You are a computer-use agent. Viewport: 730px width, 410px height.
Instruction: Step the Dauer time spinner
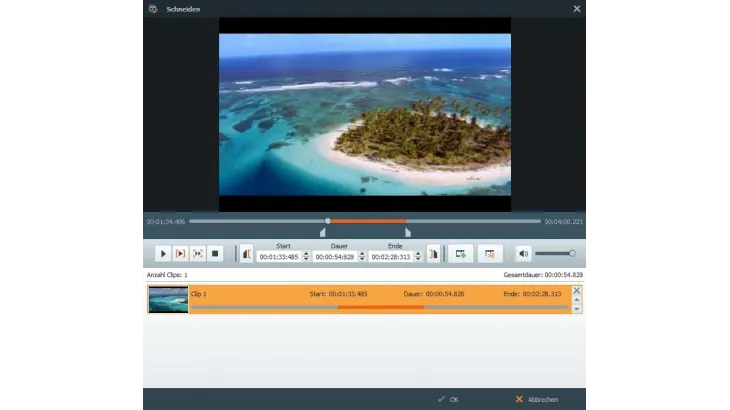[x=361, y=257]
